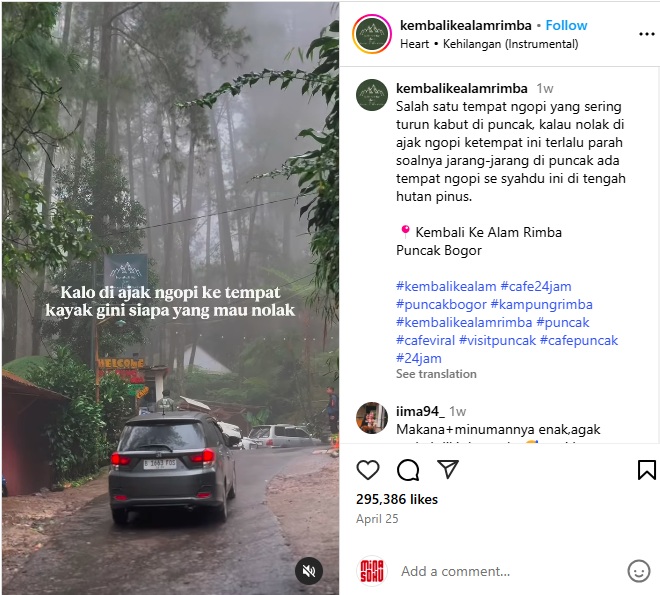
Task: Open the #puncakbogor hashtag
Action: [441, 305]
